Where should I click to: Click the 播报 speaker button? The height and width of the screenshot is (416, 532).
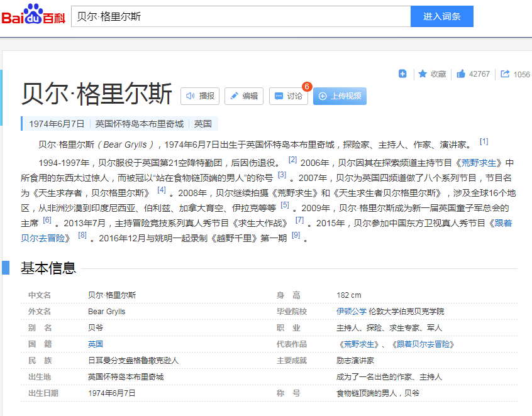[200, 96]
